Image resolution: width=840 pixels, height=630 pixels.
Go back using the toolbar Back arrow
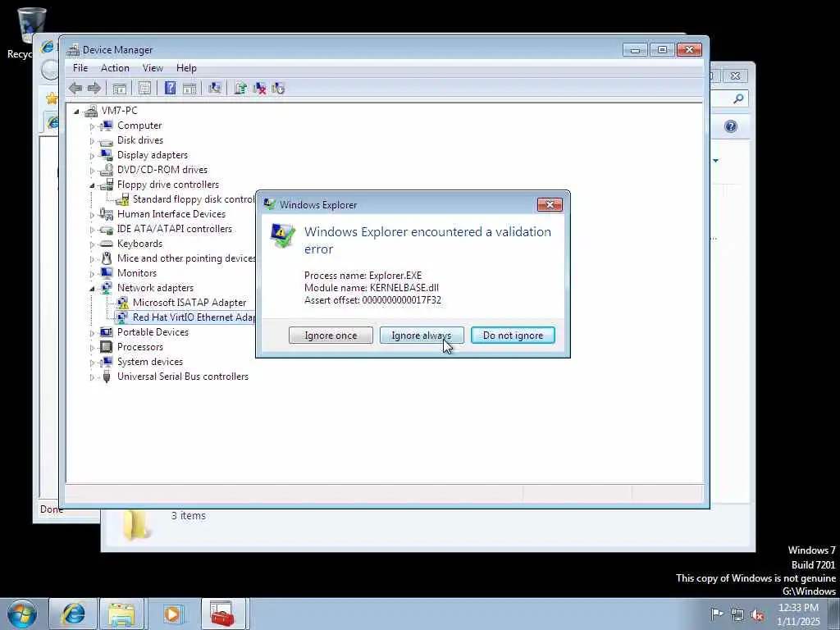tap(75, 89)
